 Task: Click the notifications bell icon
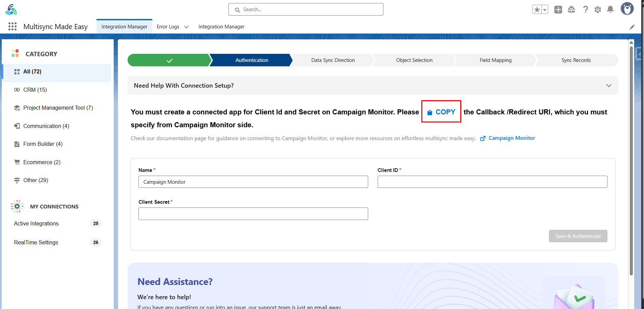coord(610,9)
